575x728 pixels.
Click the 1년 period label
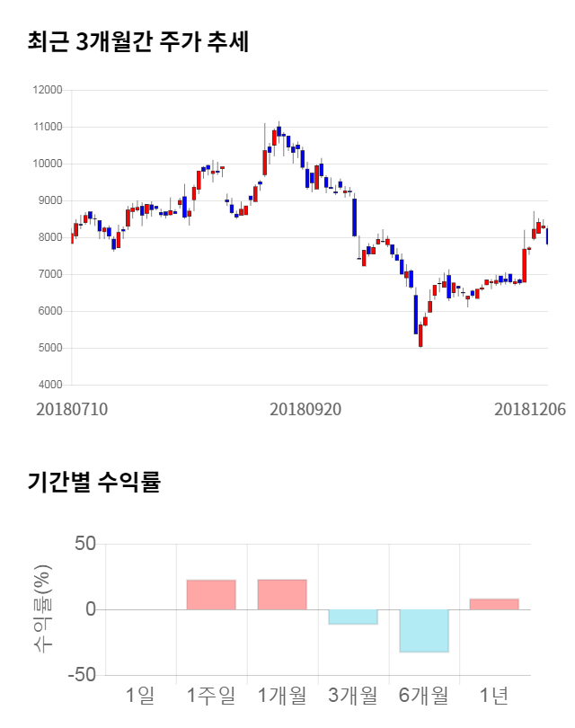click(494, 695)
